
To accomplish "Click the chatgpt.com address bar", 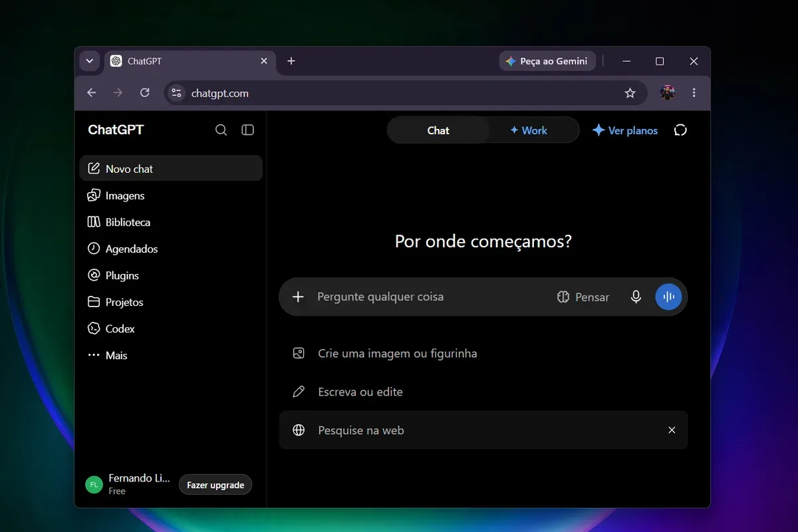I will click(x=406, y=93).
